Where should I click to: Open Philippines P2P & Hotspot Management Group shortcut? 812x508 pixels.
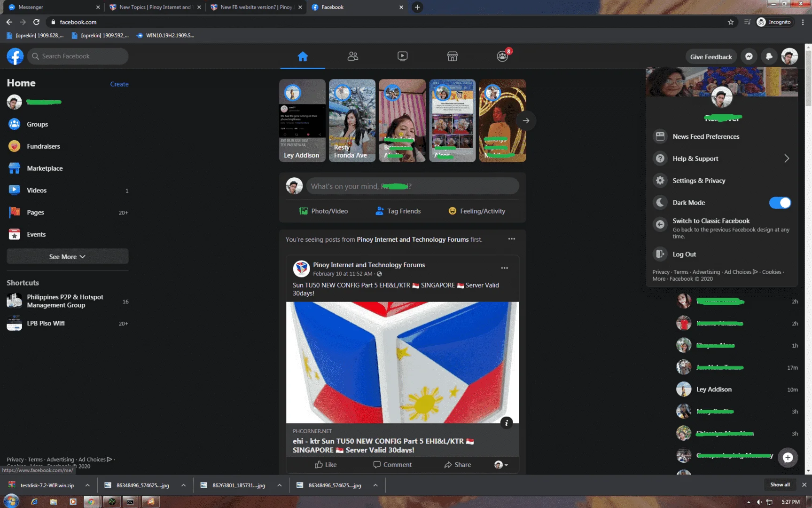coord(68,301)
